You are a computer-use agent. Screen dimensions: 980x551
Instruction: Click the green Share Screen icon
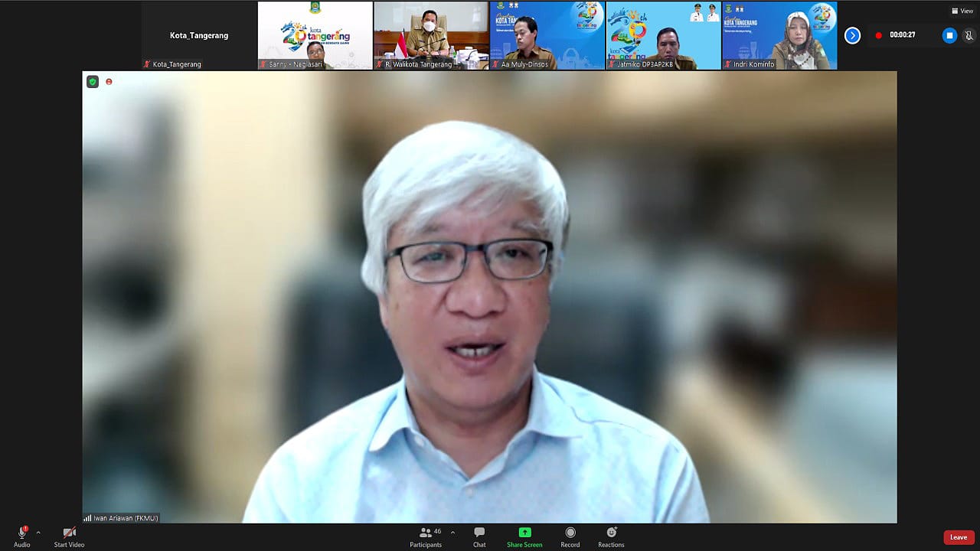coord(524,533)
